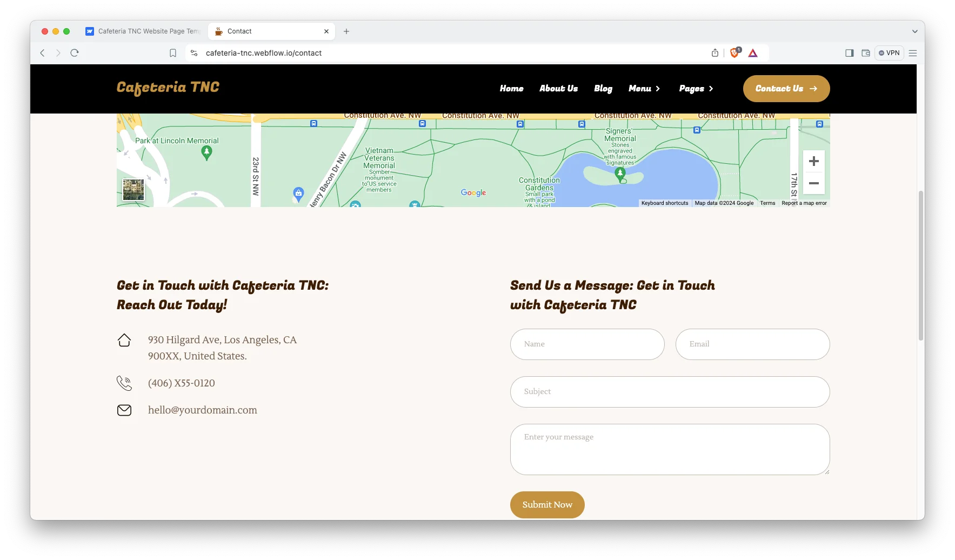Toggle the browser sidebar panel icon

[x=850, y=53]
